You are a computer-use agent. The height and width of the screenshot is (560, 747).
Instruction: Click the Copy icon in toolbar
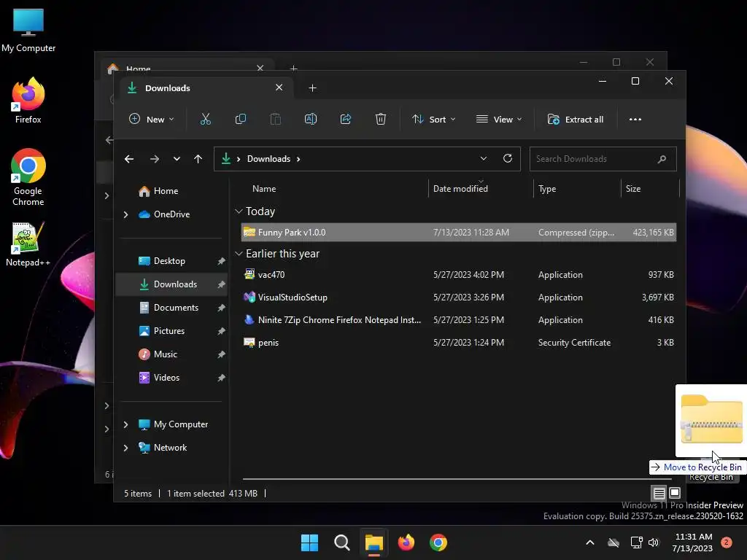[x=241, y=119]
